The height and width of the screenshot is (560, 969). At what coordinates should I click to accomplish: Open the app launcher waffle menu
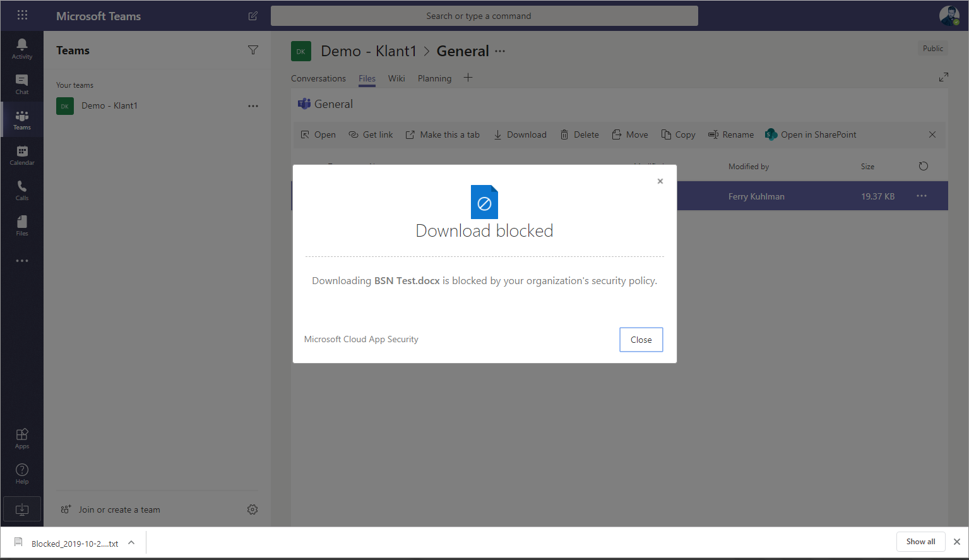22,15
